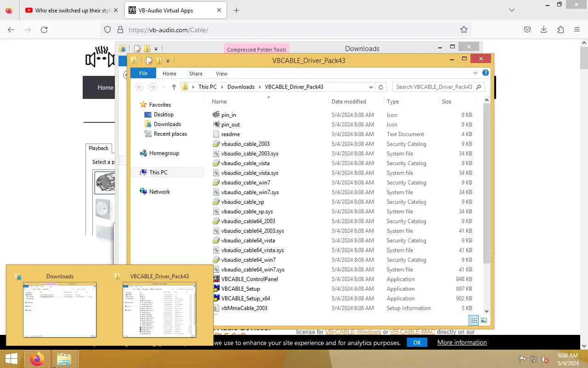This screenshot has height=368, width=588.
Task: Select the vbMmeCable_2003 setup information icon
Action: tap(216, 308)
